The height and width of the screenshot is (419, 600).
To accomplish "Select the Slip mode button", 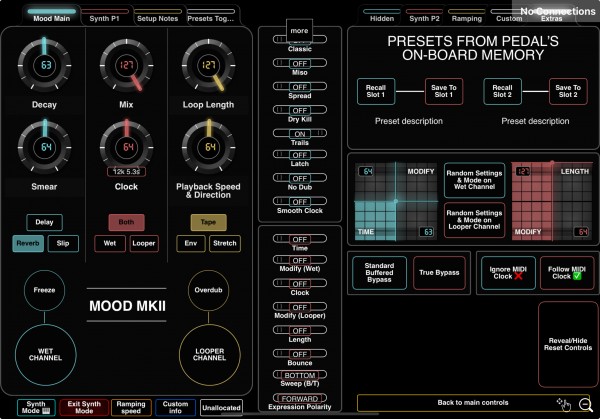I will click(x=63, y=243).
